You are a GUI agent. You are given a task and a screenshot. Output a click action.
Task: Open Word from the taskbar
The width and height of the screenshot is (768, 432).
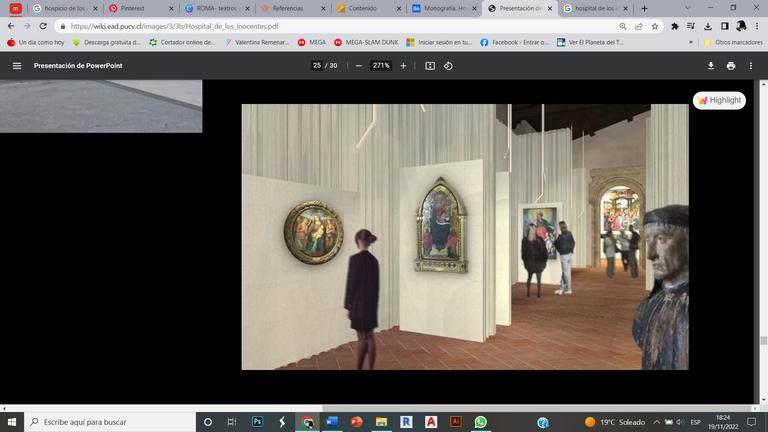click(x=332, y=422)
